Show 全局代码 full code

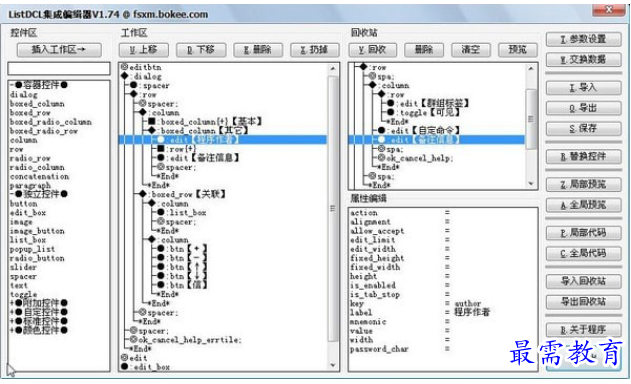click(x=584, y=254)
